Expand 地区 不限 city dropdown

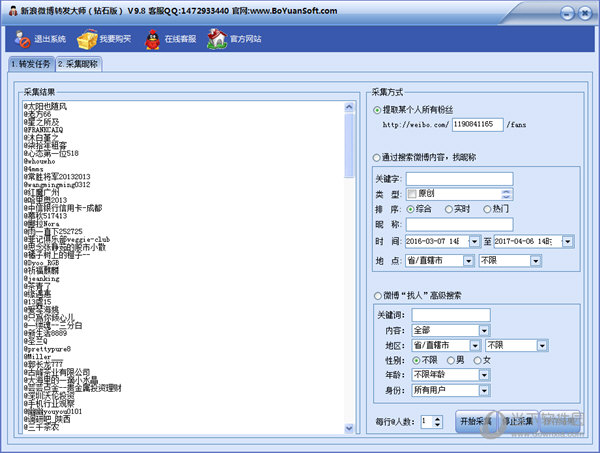click(x=542, y=345)
